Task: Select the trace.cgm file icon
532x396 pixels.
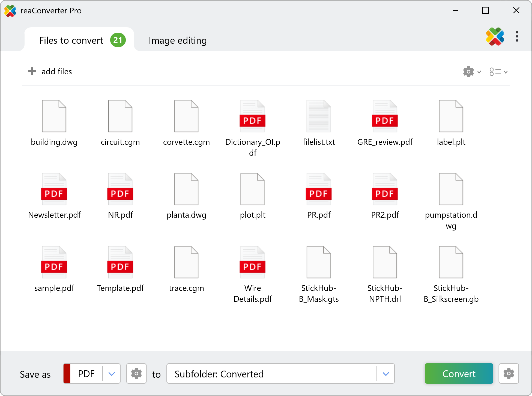Action: 186,262
